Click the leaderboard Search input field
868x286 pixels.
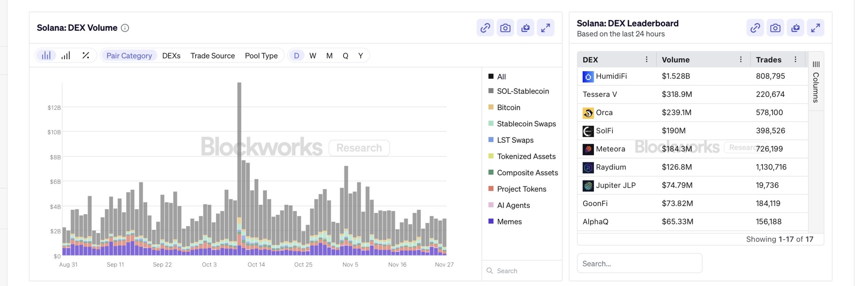(x=639, y=264)
